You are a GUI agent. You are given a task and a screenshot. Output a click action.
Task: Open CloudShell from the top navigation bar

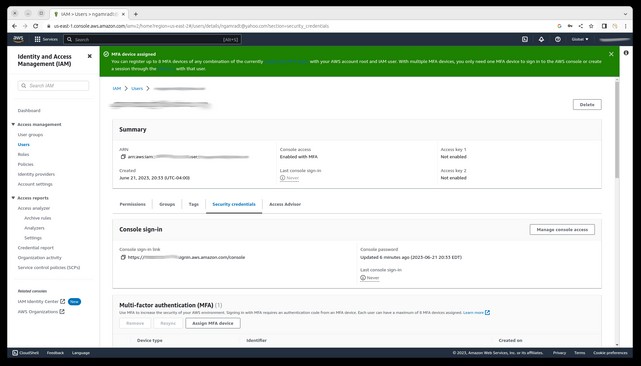pos(525,39)
